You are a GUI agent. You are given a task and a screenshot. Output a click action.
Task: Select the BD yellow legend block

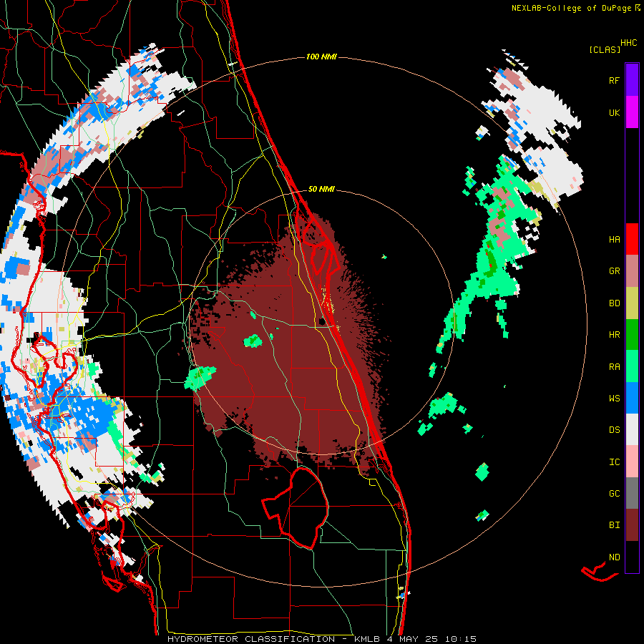(632, 303)
